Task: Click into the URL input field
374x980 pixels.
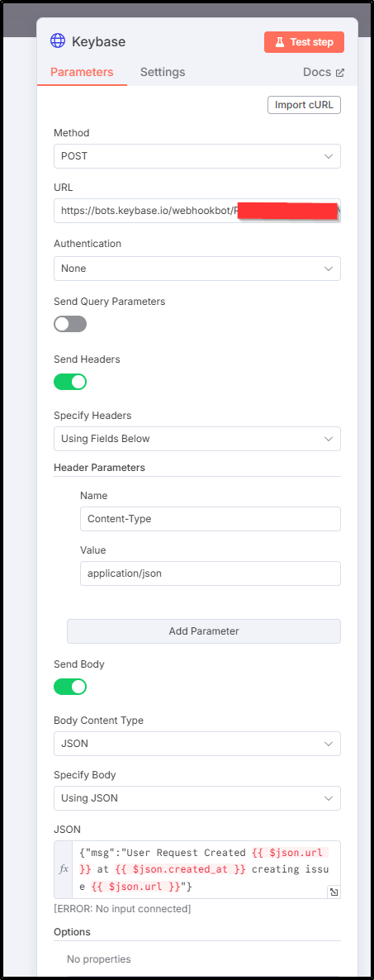Action: (197, 212)
